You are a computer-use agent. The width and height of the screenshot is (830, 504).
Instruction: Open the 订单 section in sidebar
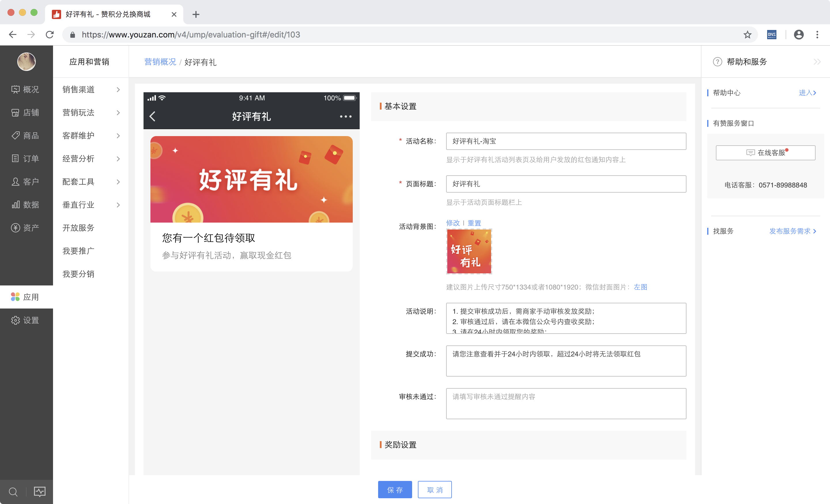[x=26, y=159]
